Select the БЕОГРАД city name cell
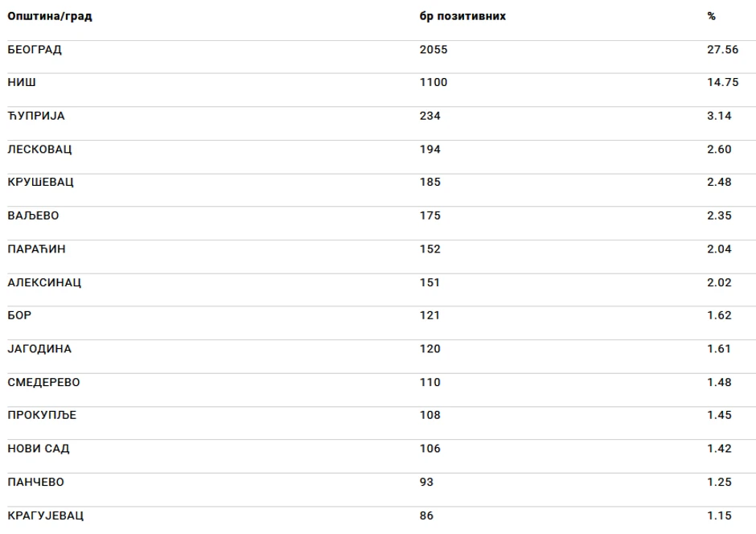This screenshot has height=534, width=756. (35, 49)
